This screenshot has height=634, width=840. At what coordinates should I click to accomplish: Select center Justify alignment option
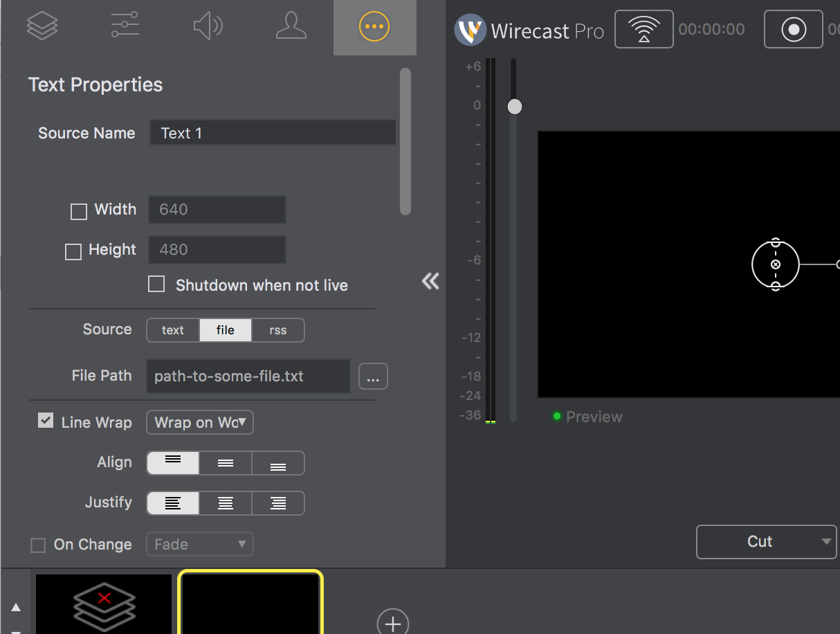pos(226,503)
